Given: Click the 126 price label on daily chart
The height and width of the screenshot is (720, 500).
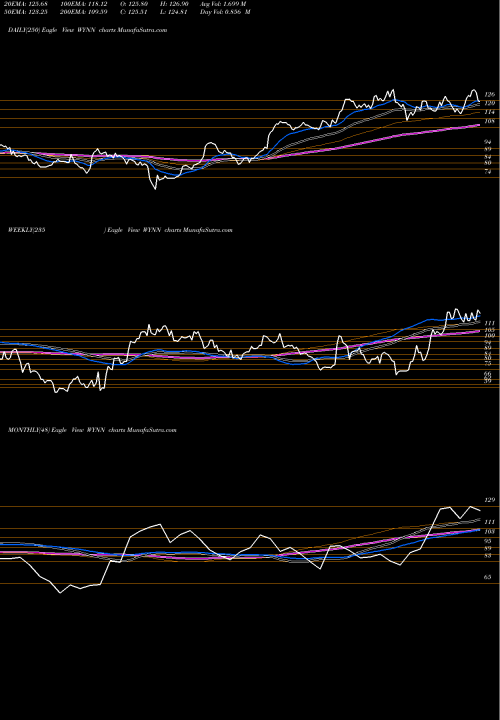Looking at the screenshot, I should [x=490, y=94].
